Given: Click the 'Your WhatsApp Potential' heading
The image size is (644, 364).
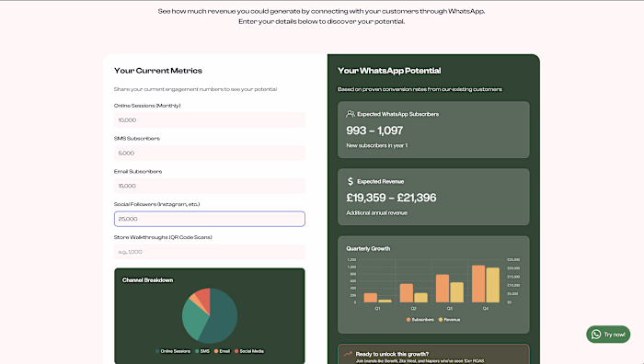Looking at the screenshot, I should pyautogui.click(x=389, y=71).
